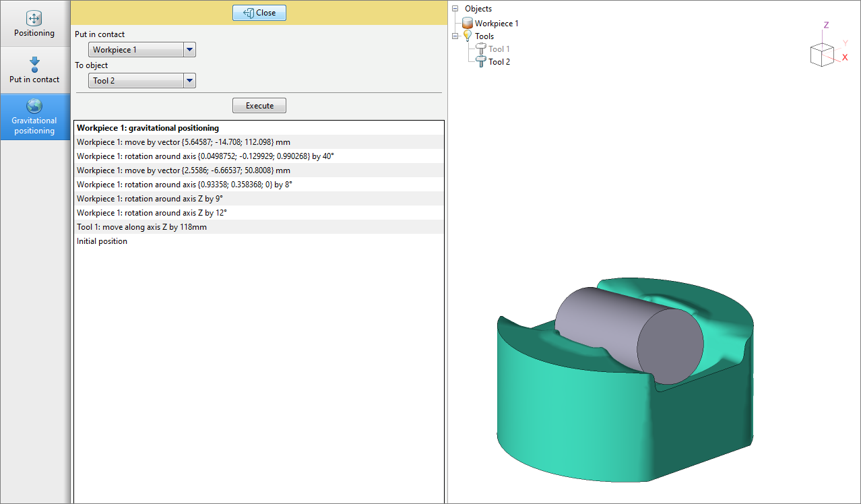Screen dimensions: 861x504
Task: Select 'Tool 1: move along axis Z' entry
Action: [141, 227]
